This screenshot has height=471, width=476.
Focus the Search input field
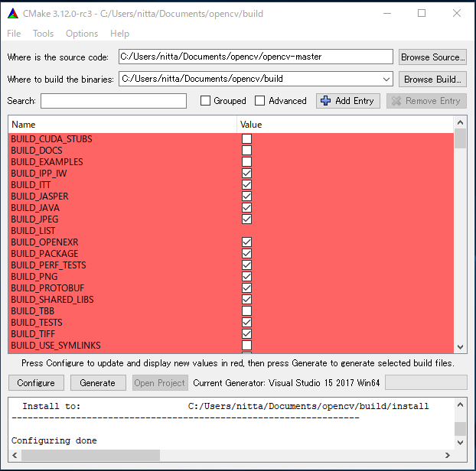pos(113,101)
